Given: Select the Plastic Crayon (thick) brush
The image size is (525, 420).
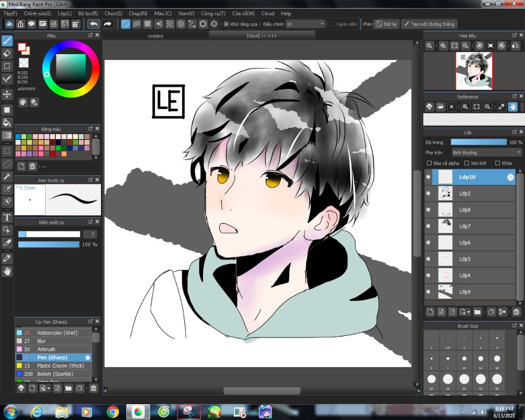Looking at the screenshot, I should [x=53, y=366].
